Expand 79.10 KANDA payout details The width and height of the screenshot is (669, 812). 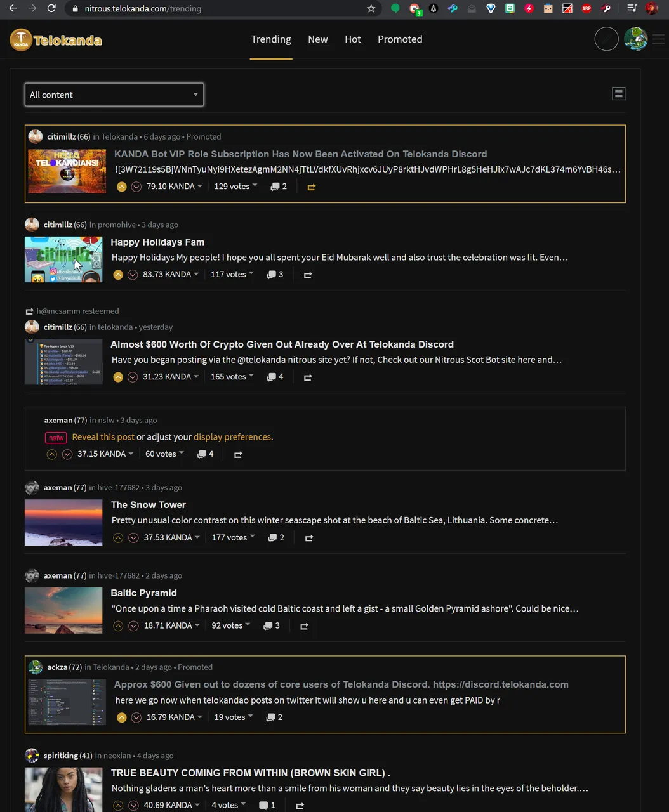(175, 187)
